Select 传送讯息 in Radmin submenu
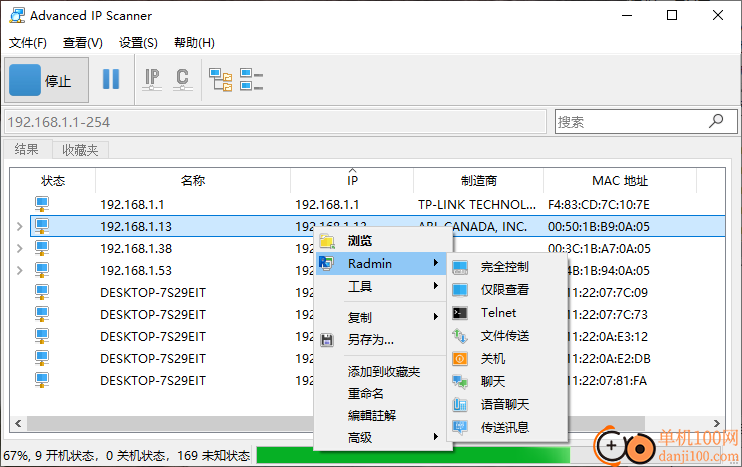742x467 pixels. 507,428
